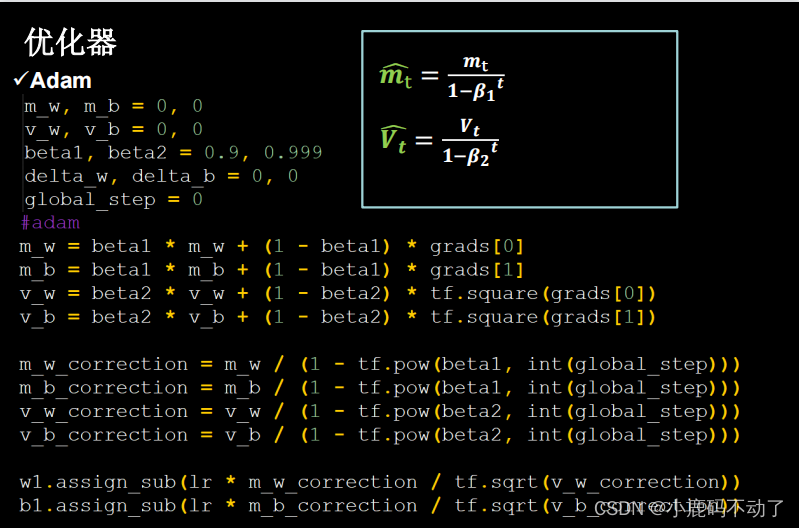This screenshot has height=528, width=799.
Task: Click the line 'v_w, v_b = 0, 0'
Action: coord(113,129)
